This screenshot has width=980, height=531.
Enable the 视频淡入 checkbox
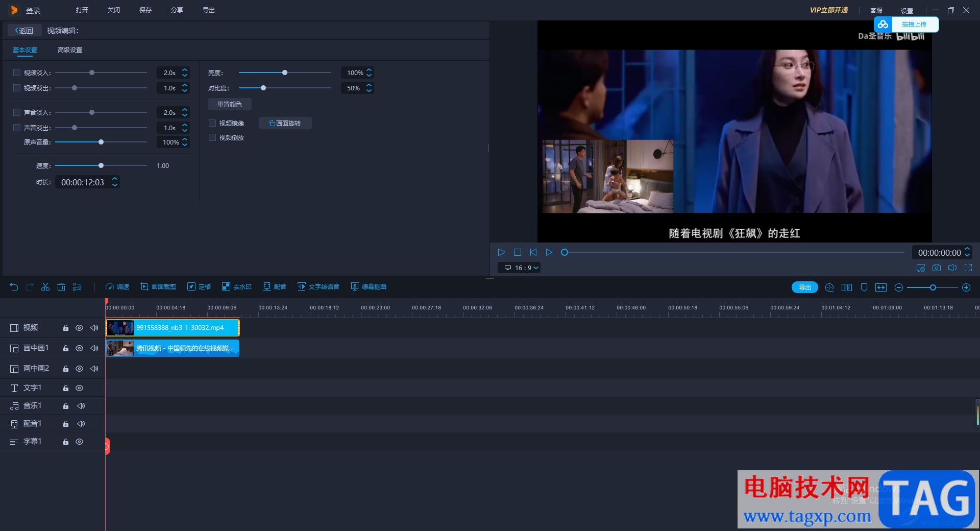[17, 73]
